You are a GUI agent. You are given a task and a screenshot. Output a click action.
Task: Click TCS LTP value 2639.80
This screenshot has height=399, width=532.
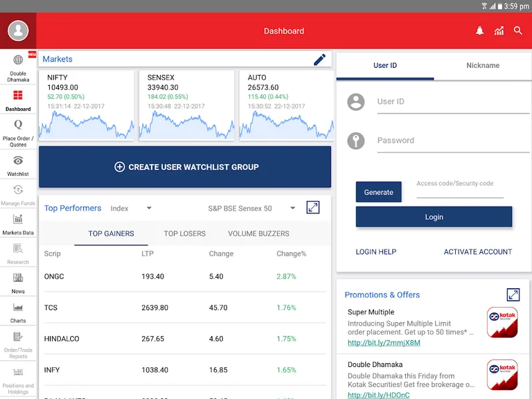coord(154,308)
